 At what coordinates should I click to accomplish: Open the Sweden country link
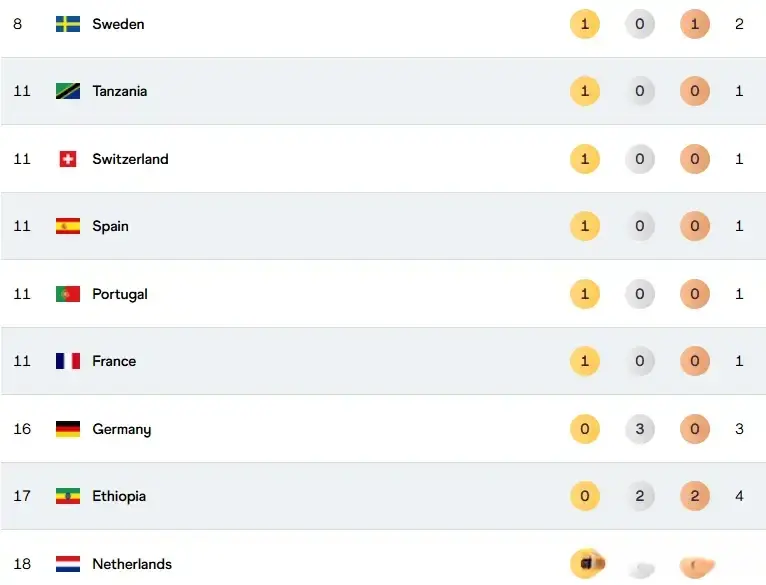118,24
